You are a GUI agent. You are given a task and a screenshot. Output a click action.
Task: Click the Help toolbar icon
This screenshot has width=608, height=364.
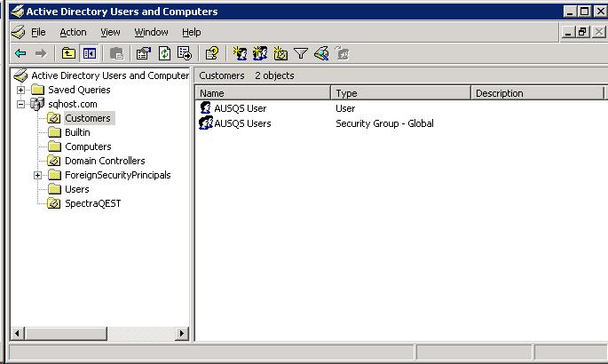[x=211, y=53]
